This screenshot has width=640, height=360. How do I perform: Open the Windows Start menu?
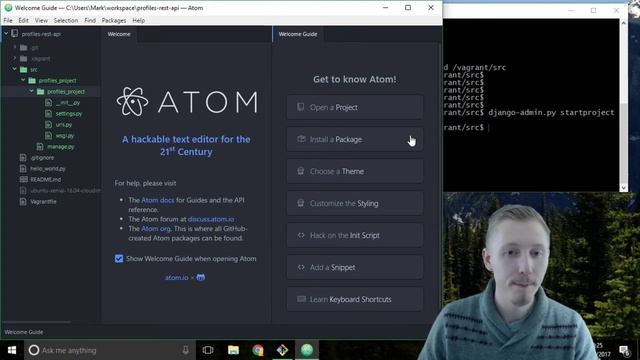(x=12, y=350)
